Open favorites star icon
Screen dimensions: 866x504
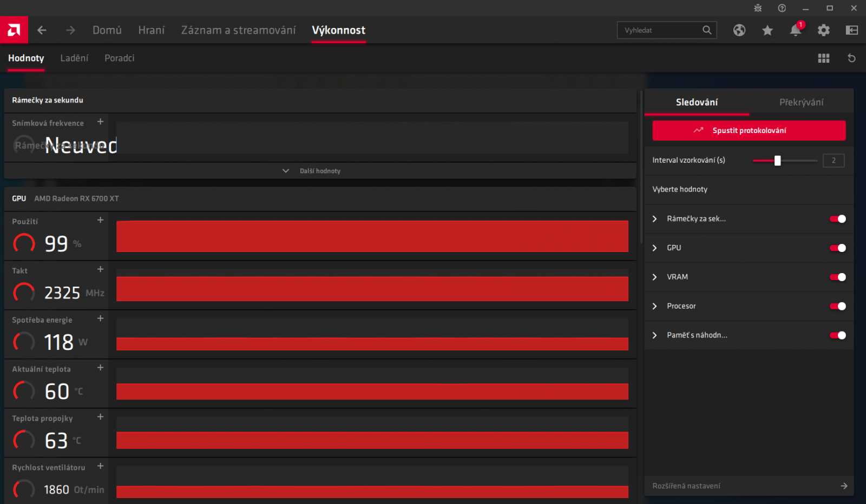(767, 30)
